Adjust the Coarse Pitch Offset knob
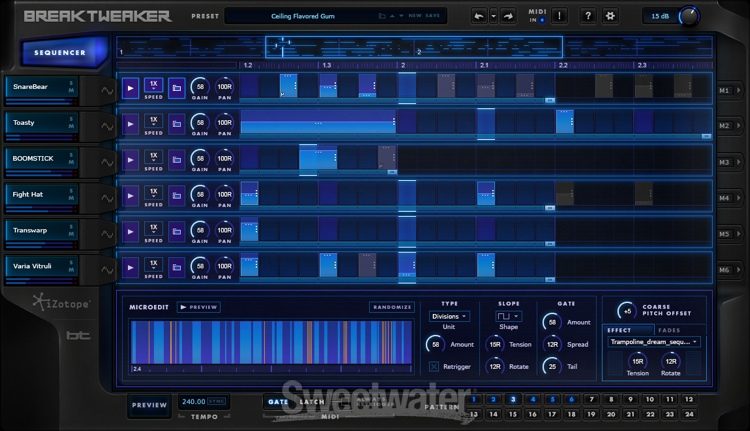The height and width of the screenshot is (431, 750). pos(627,311)
